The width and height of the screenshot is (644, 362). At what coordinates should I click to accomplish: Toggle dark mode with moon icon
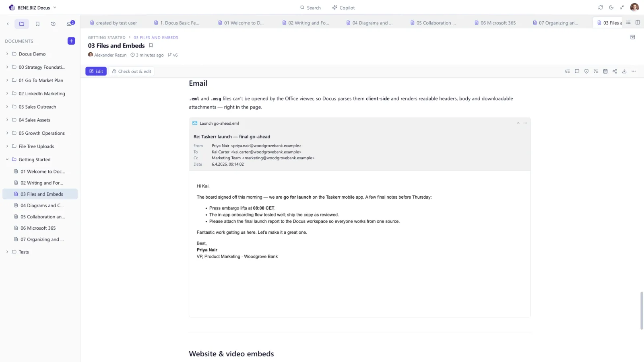611,7
